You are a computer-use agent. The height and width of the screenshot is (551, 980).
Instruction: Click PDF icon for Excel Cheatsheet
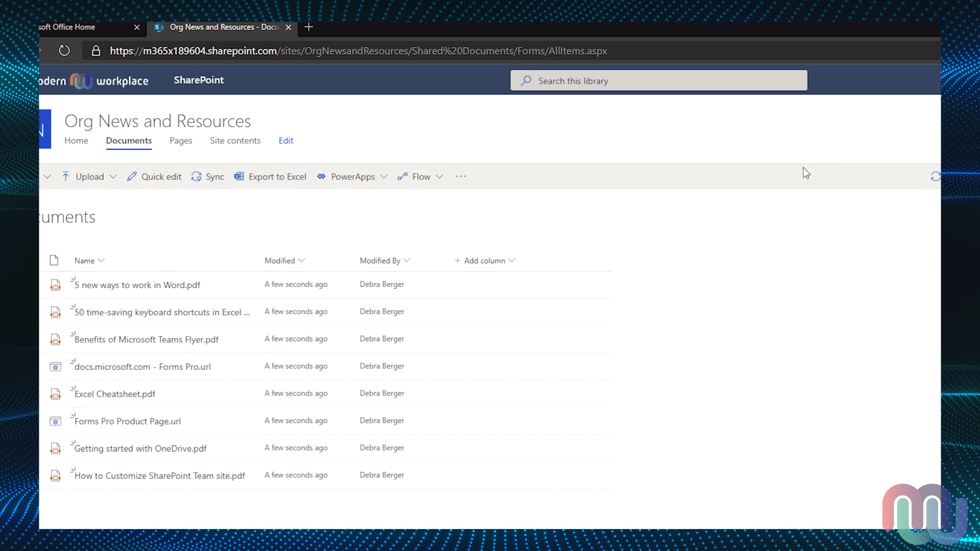(55, 394)
